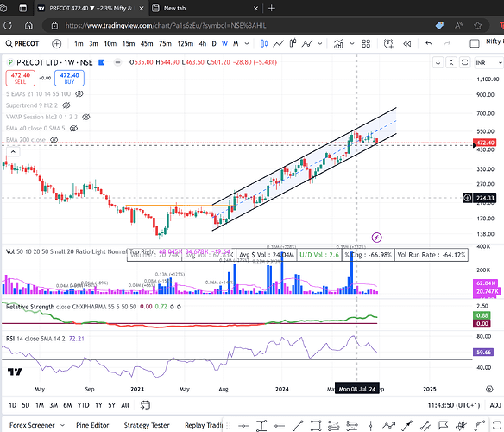Expand the time interval dropdown arrow

[x=247, y=43]
